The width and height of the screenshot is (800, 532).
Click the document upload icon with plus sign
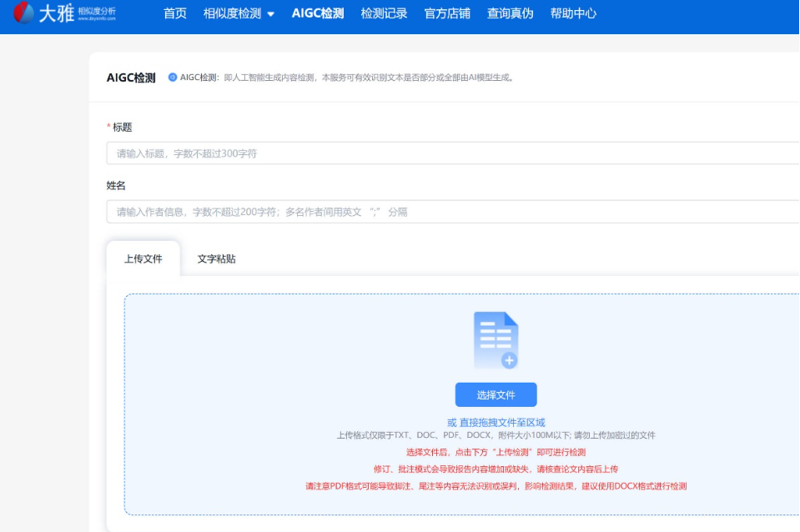(496, 340)
